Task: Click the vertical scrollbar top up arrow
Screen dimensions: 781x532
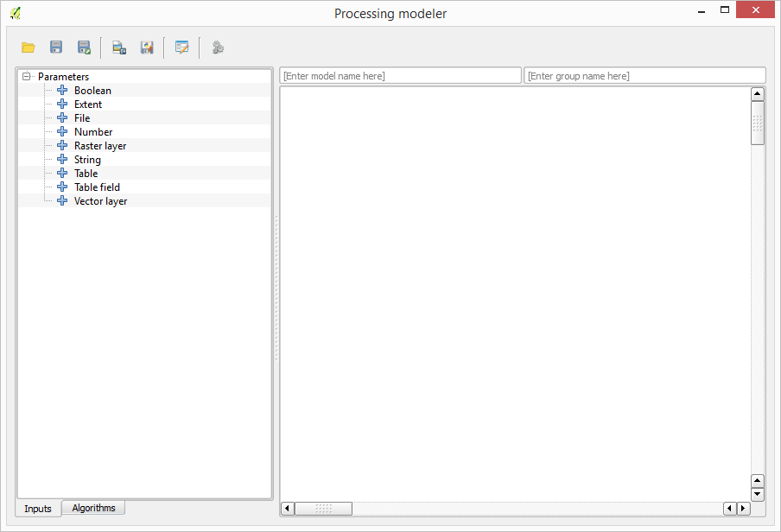Action: [758, 94]
